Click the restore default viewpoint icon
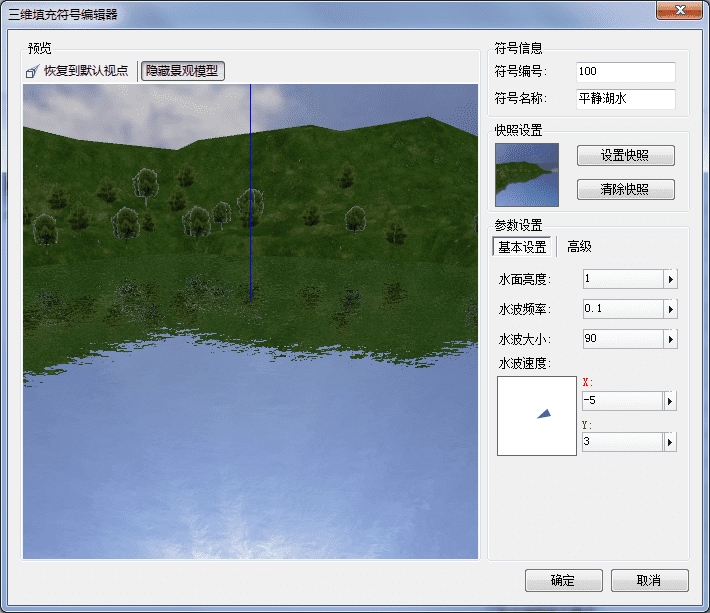Screen dimensions: 710x613 pos(32,71)
